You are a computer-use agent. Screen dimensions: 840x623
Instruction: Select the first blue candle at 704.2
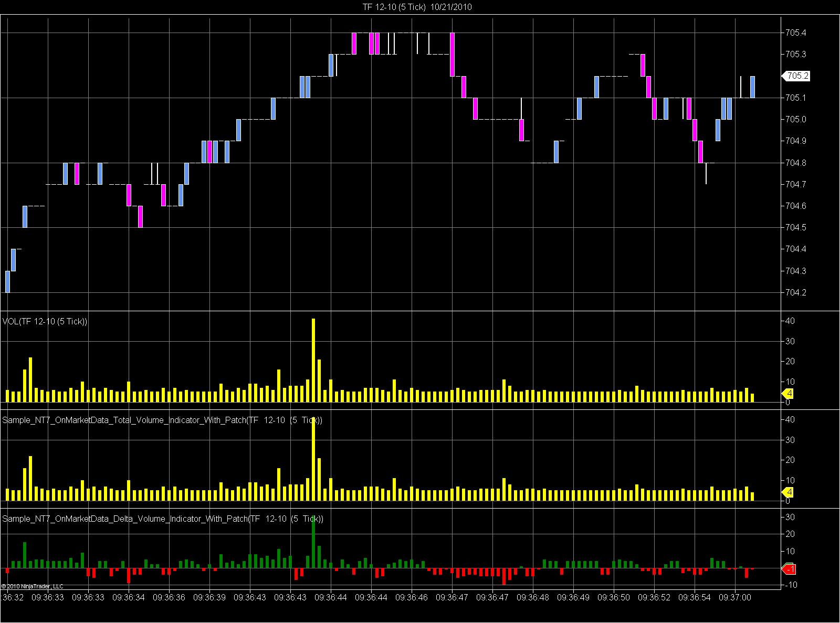click(7, 281)
